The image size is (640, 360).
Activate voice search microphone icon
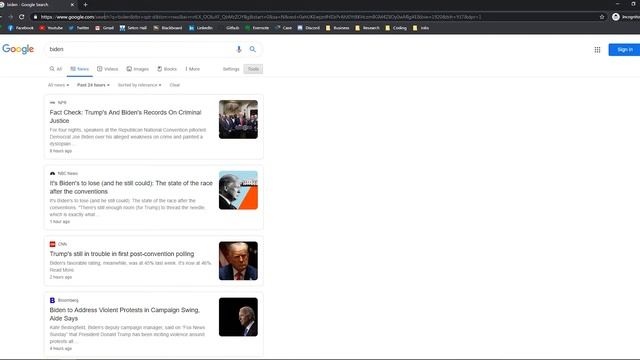(x=239, y=49)
